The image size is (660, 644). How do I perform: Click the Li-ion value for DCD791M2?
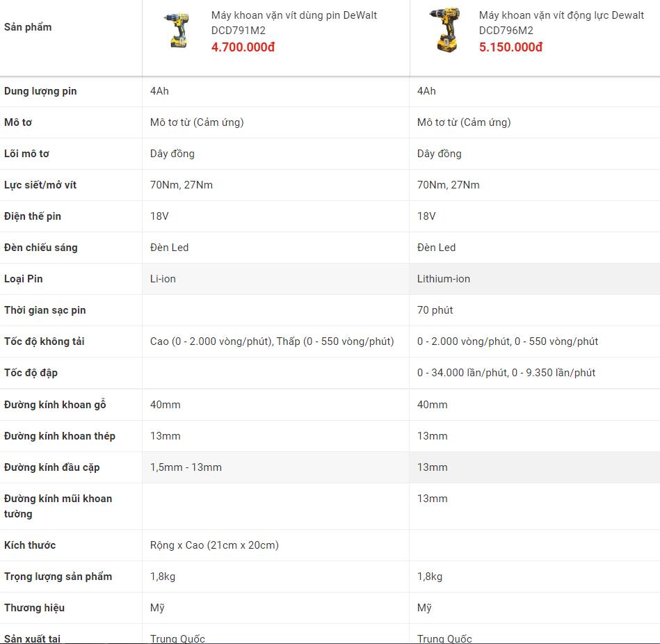[x=163, y=279]
